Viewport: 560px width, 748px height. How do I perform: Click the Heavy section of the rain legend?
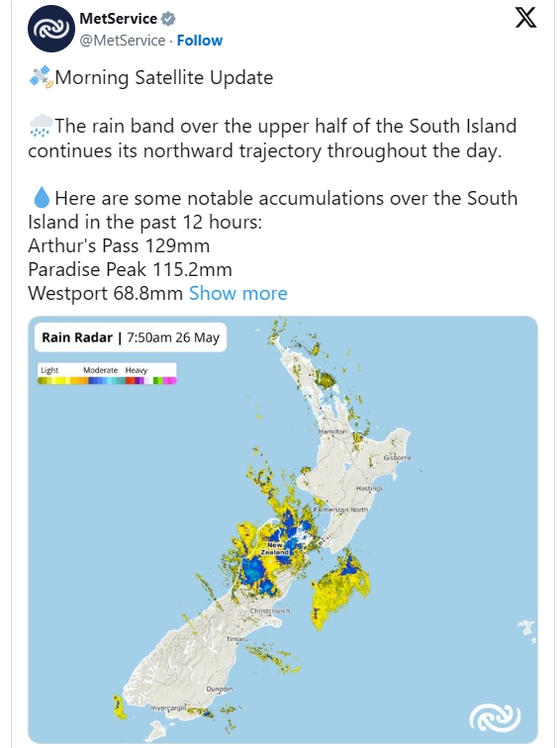137,370
